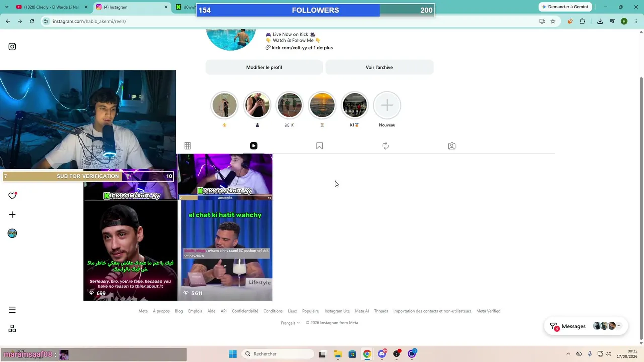
Task: Expand the Français language dropdown
Action: tap(290, 323)
